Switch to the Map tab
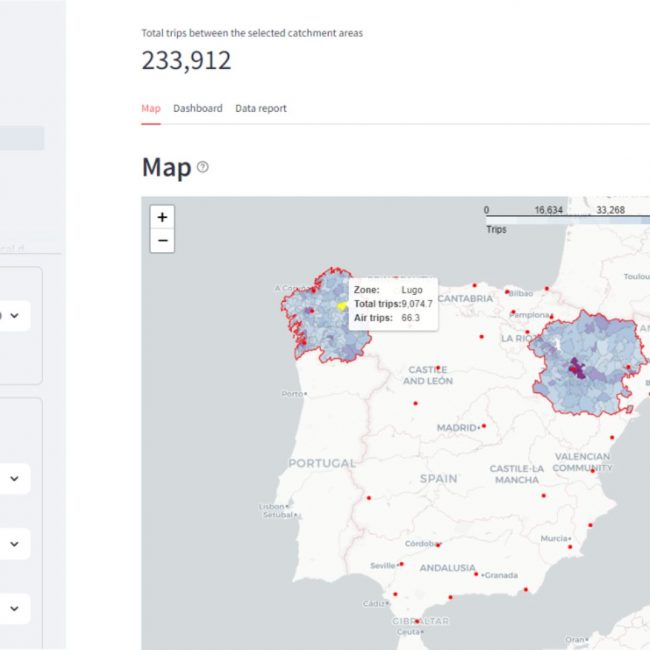The height and width of the screenshot is (650, 650). click(150, 108)
